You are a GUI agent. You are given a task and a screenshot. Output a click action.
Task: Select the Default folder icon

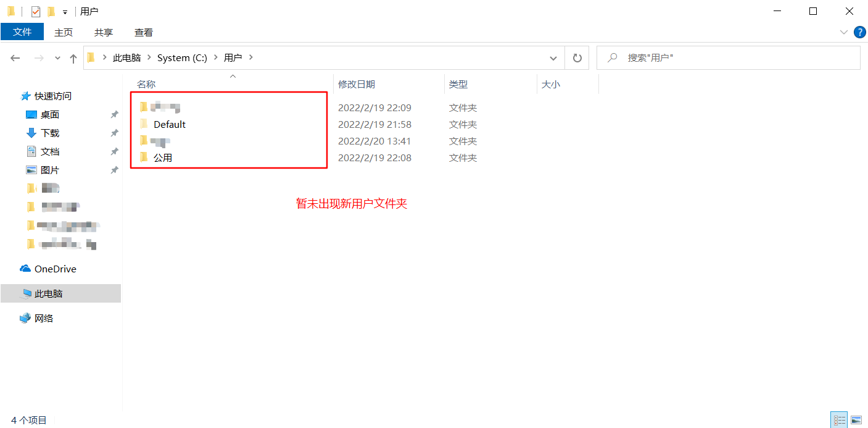coord(144,124)
